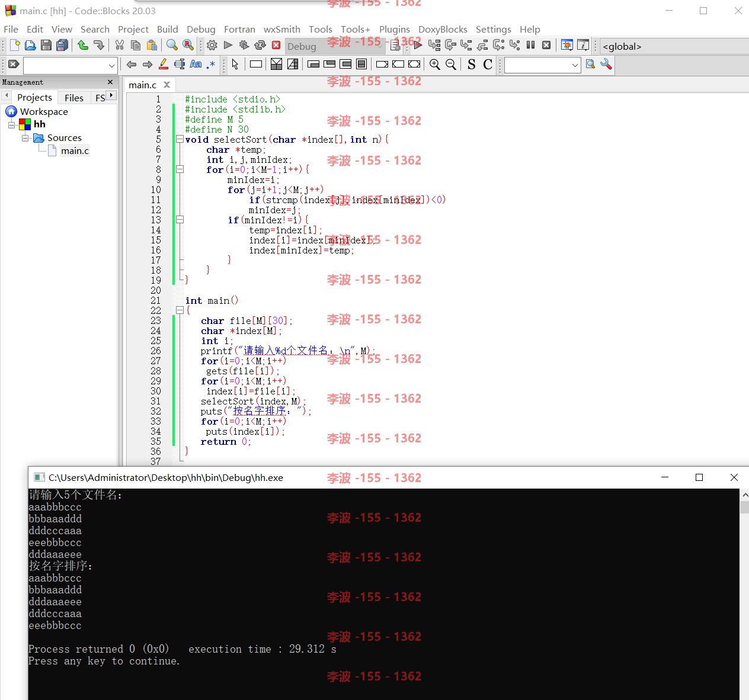The height and width of the screenshot is (700, 749).
Task: Rebuild the project
Action: point(260,45)
